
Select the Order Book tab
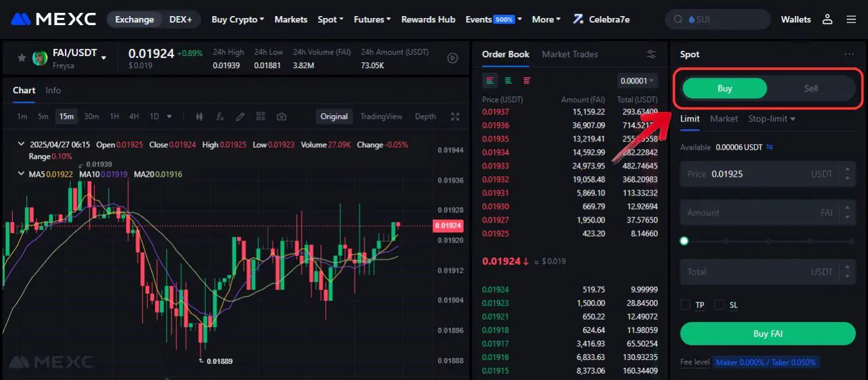(506, 55)
